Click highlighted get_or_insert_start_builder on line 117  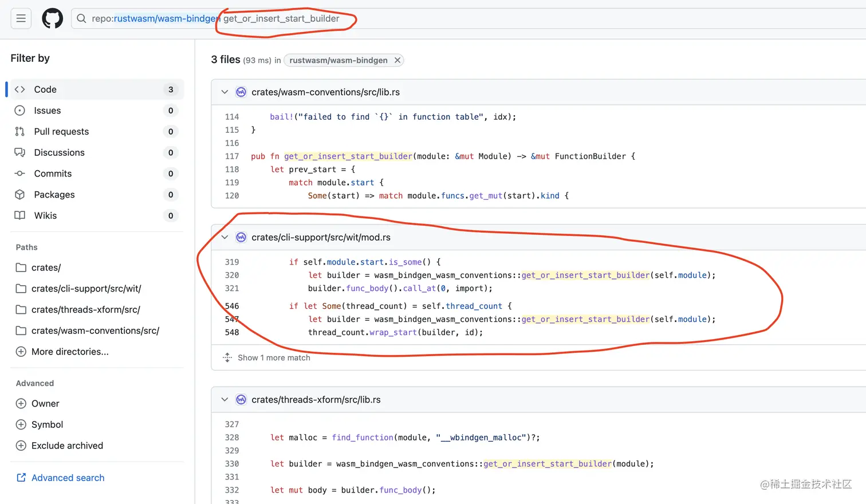348,156
